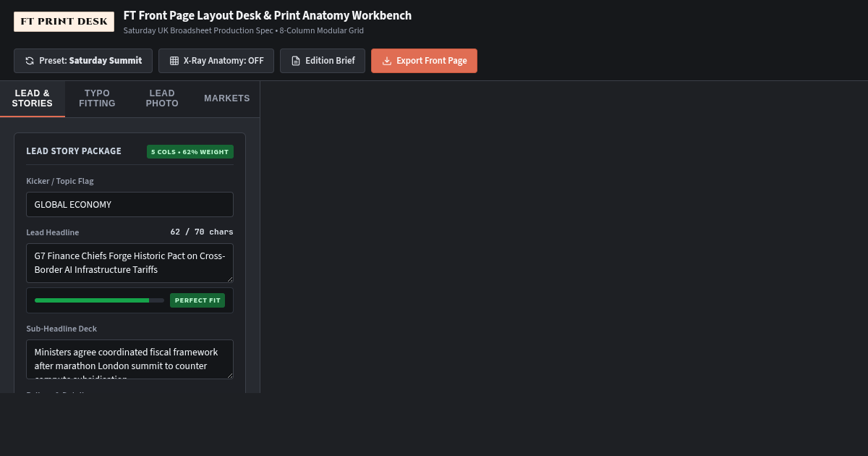Switch to the Markets tab
The image size is (868, 456).
(x=227, y=98)
